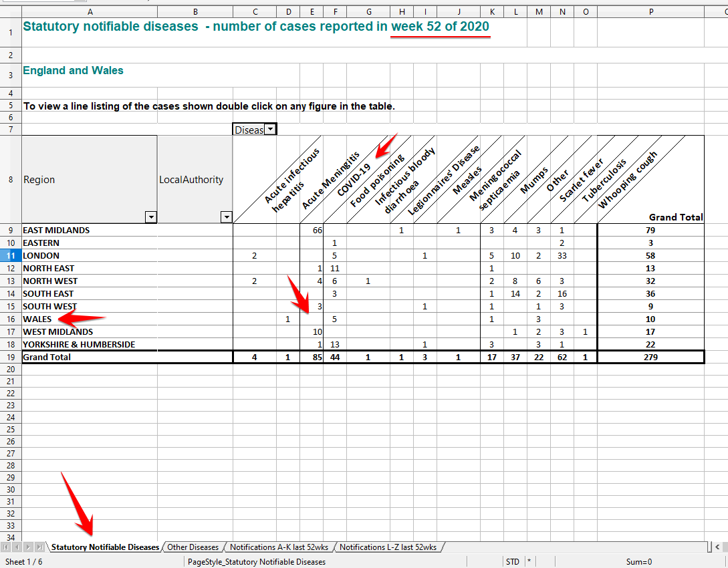
Task: Click the Yorkshire Food poisoning value 13
Action: (x=335, y=344)
